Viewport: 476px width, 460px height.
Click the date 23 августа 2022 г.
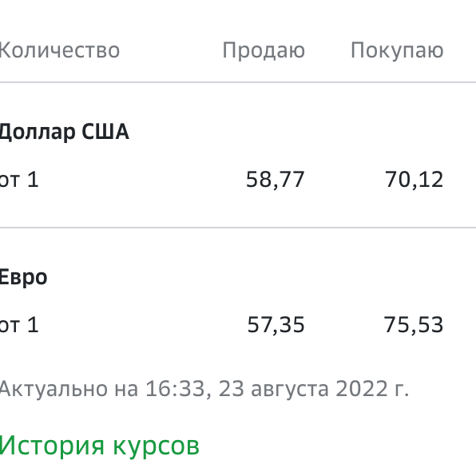314,389
